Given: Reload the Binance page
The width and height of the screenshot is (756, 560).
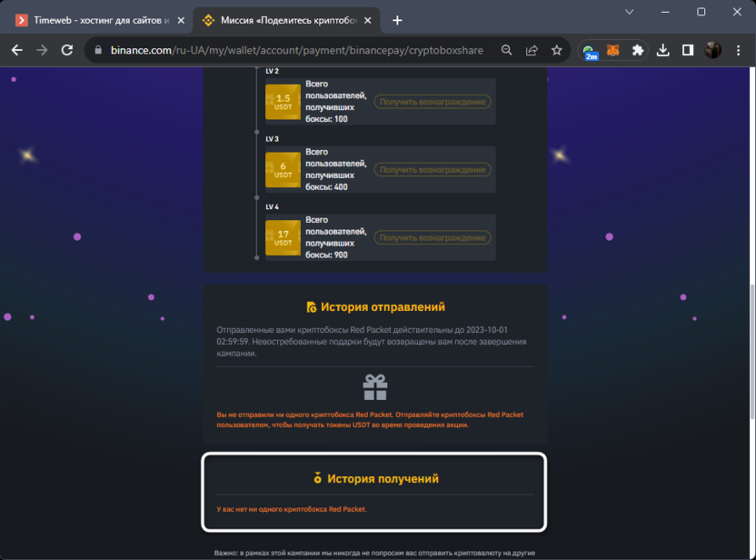Looking at the screenshot, I should pos(67,50).
